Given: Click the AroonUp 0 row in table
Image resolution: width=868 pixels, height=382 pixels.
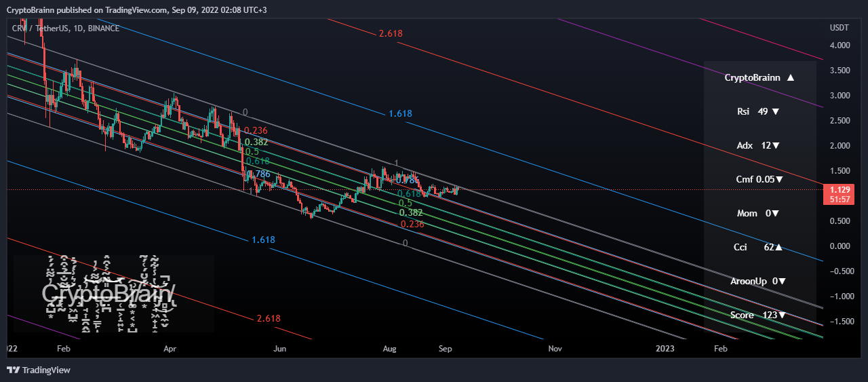Looking at the screenshot, I should [x=758, y=282].
